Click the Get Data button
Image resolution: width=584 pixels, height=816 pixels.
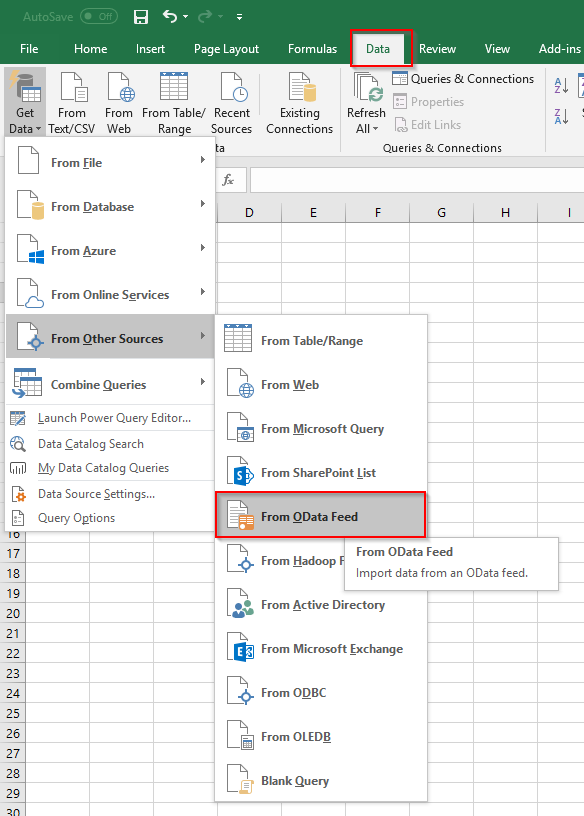(x=24, y=102)
